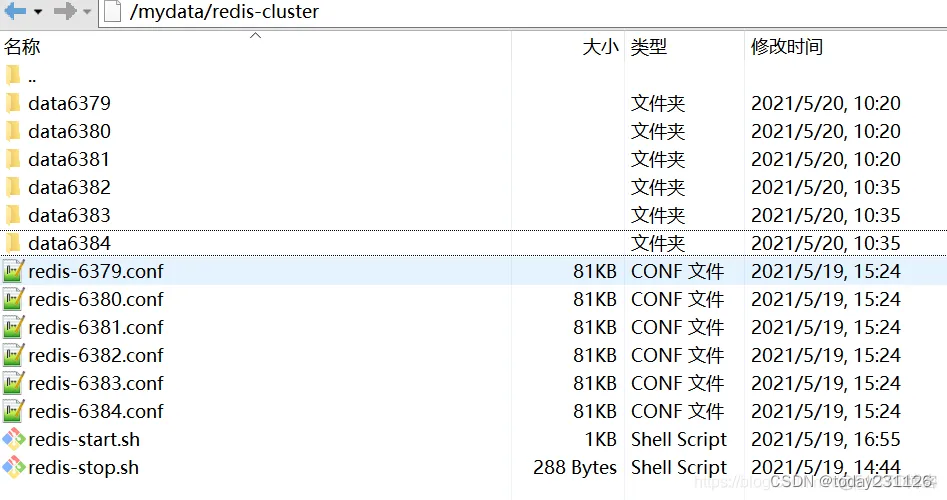
Task: Click the 288 Bytes size of redis-stop.sh
Action: [575, 467]
